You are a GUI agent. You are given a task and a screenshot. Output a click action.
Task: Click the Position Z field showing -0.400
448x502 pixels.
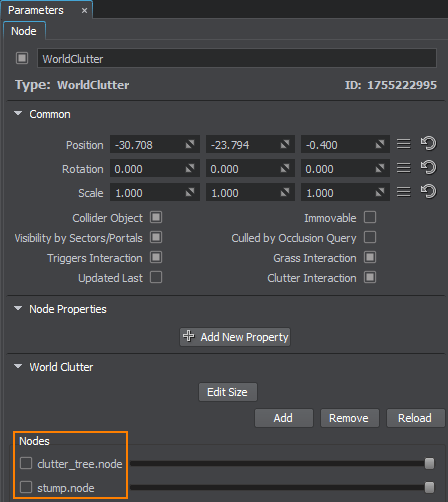345,144
